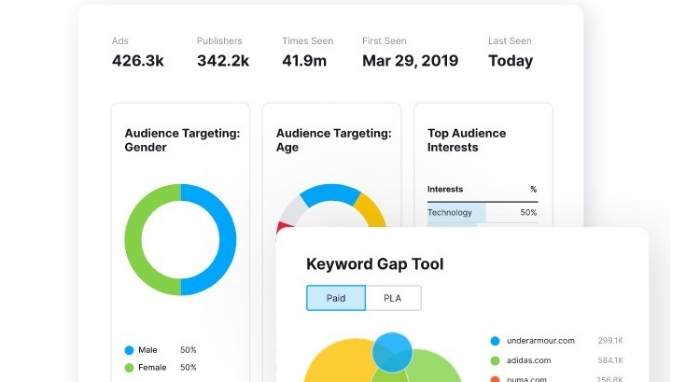Click the Male 50% legend value
This screenshot has height=382, width=680.
point(188,350)
